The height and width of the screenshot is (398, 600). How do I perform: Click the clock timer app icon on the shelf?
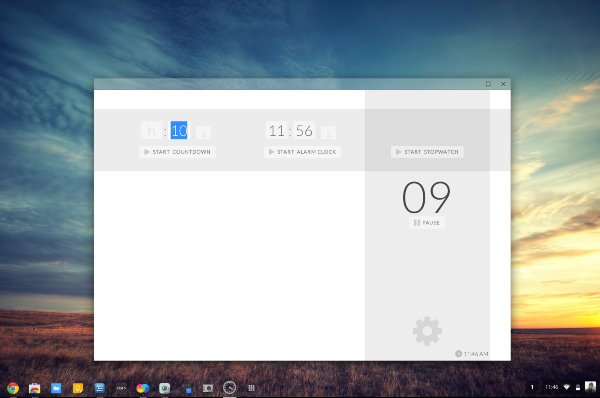pos(230,388)
